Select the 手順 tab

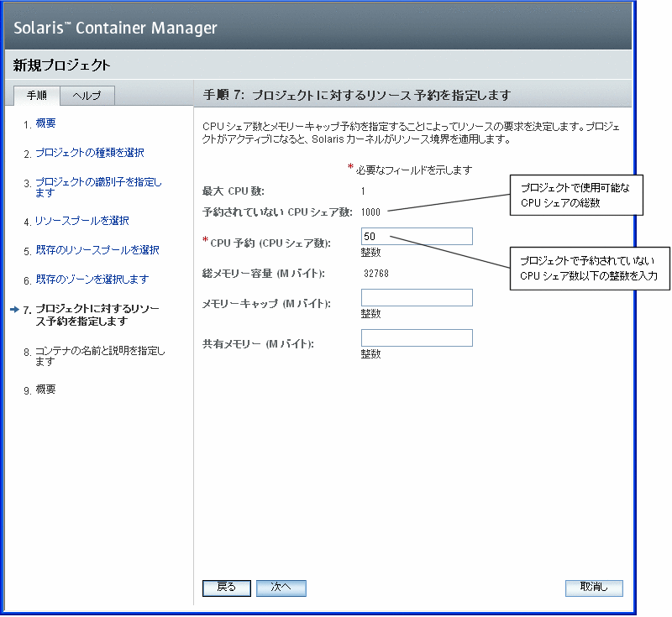pos(36,96)
